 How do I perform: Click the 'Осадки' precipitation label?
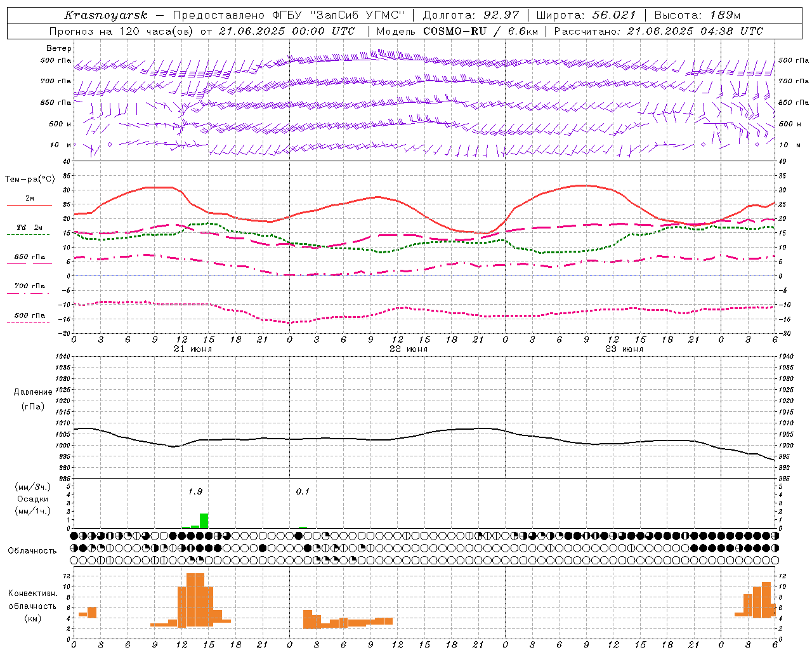pyautogui.click(x=32, y=499)
